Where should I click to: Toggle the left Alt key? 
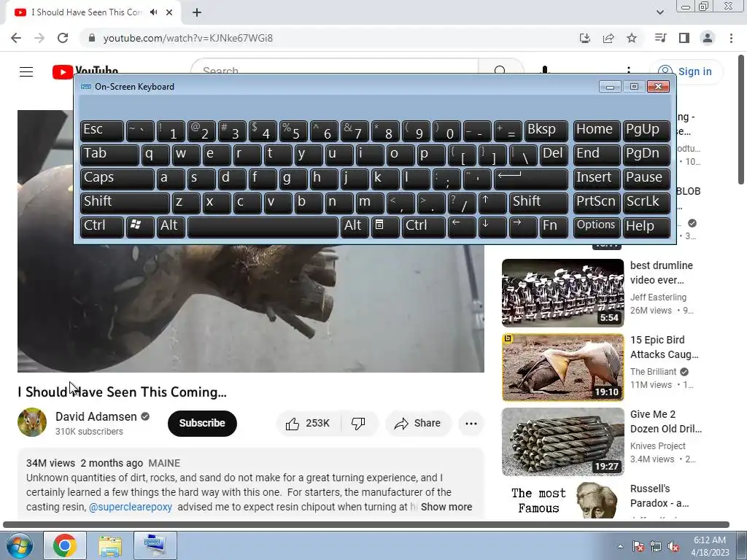point(171,226)
